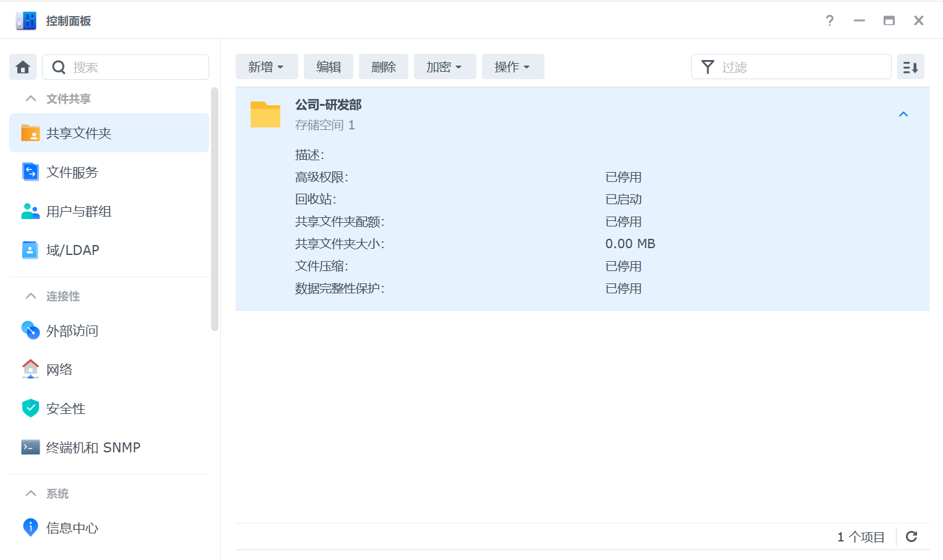Refresh the shared folder list

click(911, 536)
